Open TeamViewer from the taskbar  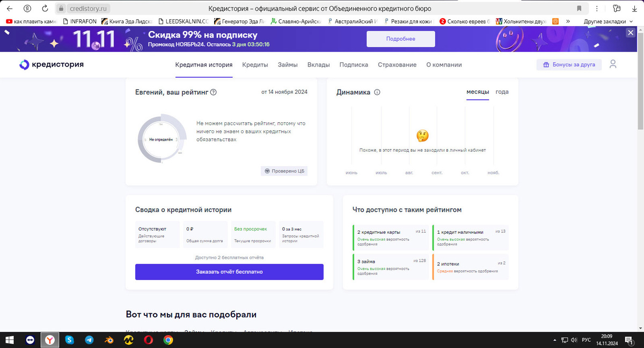pyautogui.click(x=30, y=340)
